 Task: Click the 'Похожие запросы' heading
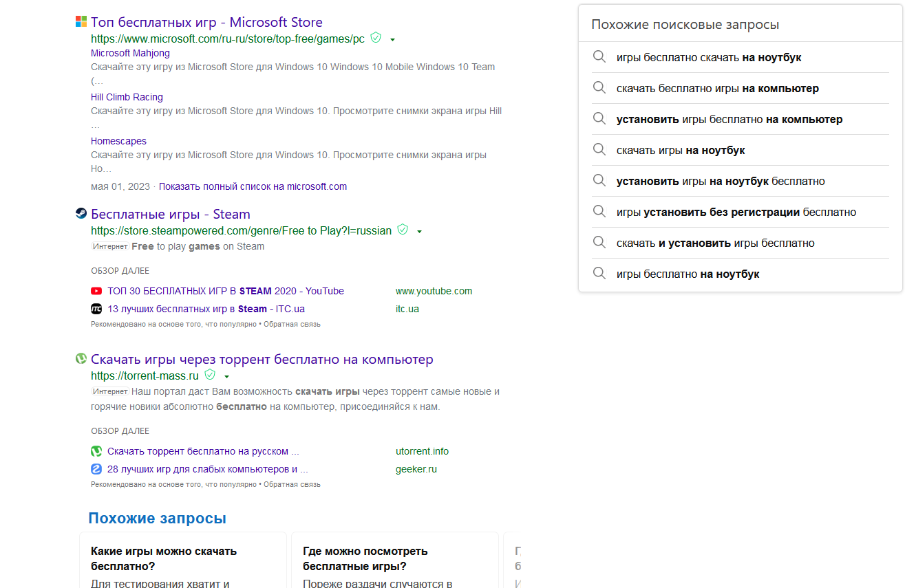[x=157, y=519]
